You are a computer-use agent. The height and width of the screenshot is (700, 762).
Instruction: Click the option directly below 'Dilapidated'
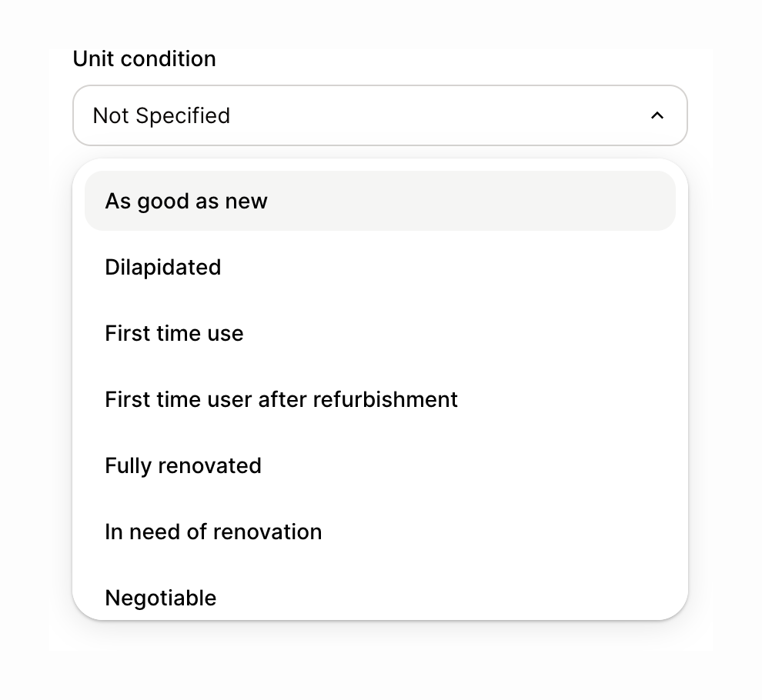pyautogui.click(x=174, y=333)
